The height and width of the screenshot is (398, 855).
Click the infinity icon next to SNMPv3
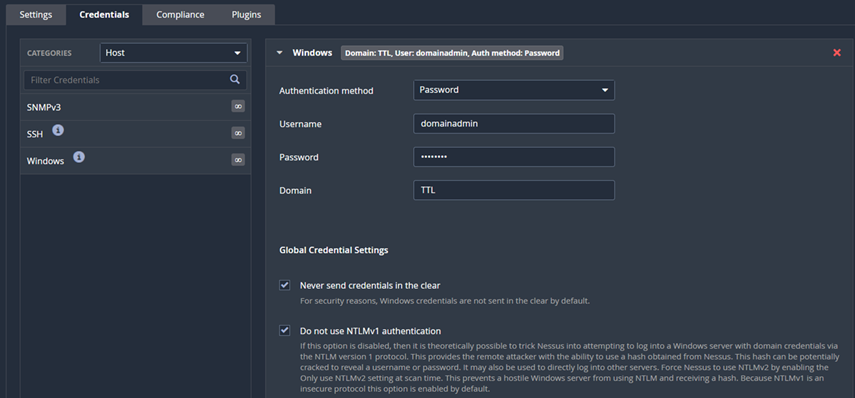(238, 106)
